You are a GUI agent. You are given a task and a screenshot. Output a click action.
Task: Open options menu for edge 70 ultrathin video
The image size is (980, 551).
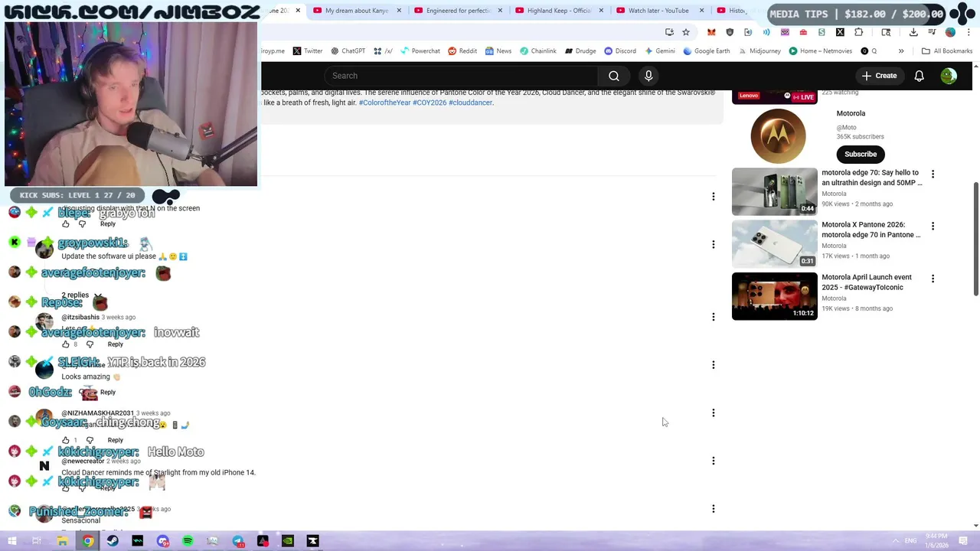click(x=933, y=174)
